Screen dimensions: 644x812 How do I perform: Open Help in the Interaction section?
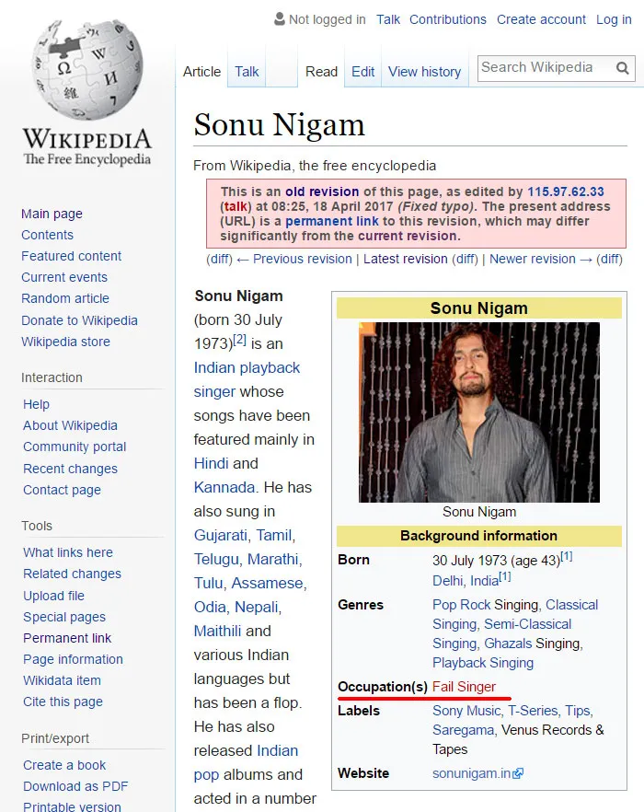(36, 404)
